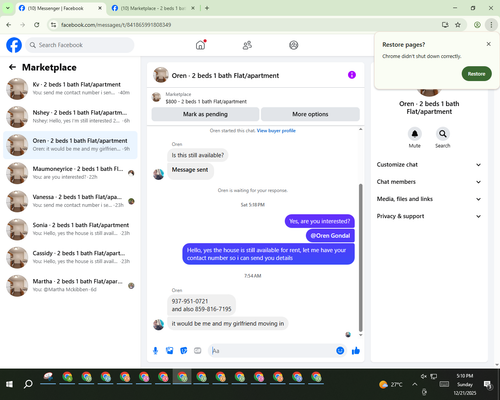Go to the Home feed icon

200,45
